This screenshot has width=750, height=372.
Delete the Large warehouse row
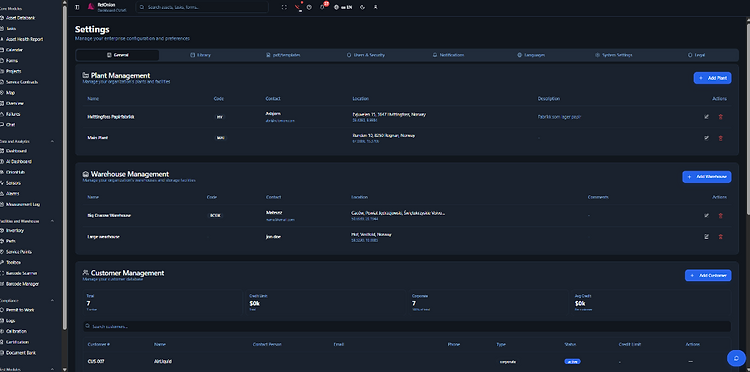(x=720, y=237)
